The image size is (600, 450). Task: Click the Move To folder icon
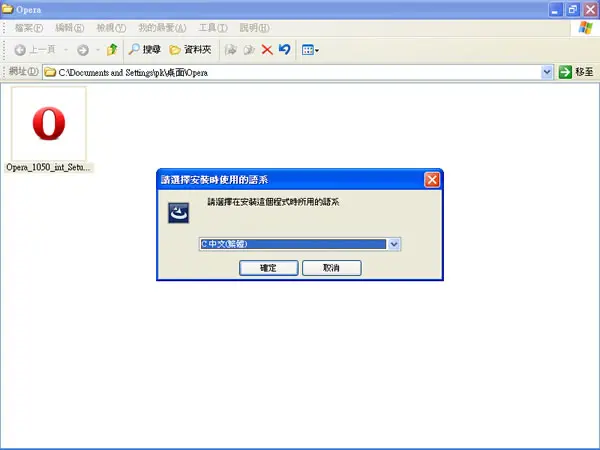(x=230, y=50)
